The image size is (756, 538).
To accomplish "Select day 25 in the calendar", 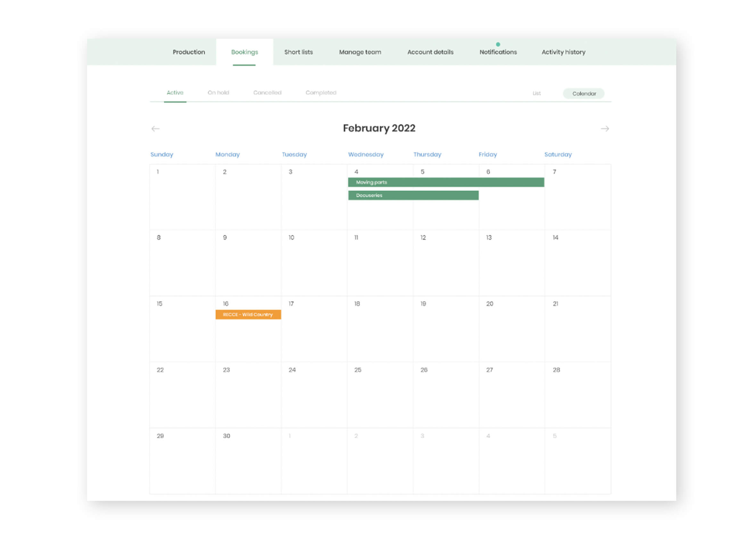I will tap(380, 395).
